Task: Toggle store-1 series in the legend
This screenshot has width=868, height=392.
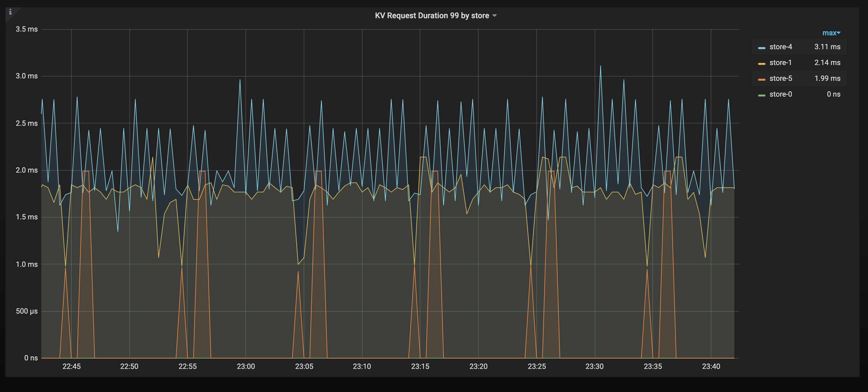Action: [781, 63]
